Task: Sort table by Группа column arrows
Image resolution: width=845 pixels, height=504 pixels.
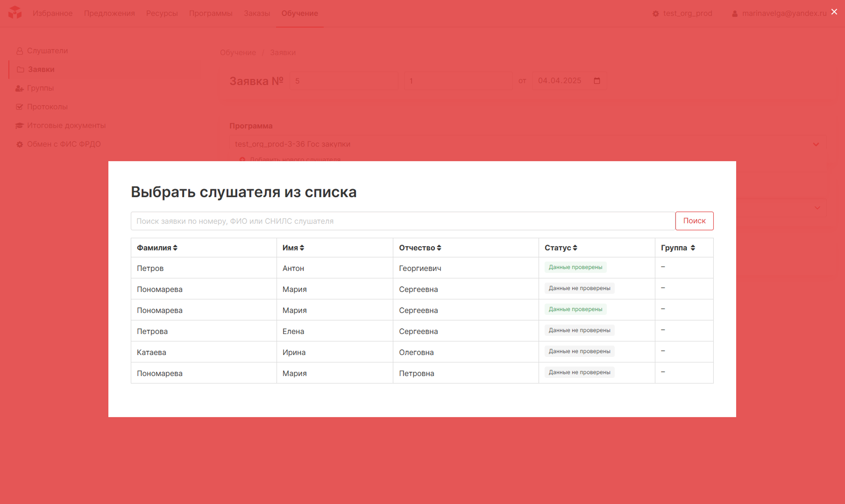Action: [x=693, y=248]
